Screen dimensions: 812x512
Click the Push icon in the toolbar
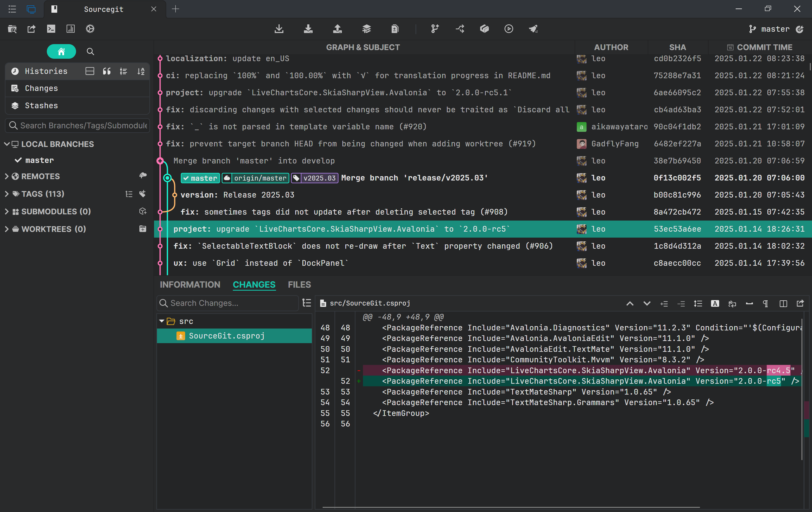point(337,29)
